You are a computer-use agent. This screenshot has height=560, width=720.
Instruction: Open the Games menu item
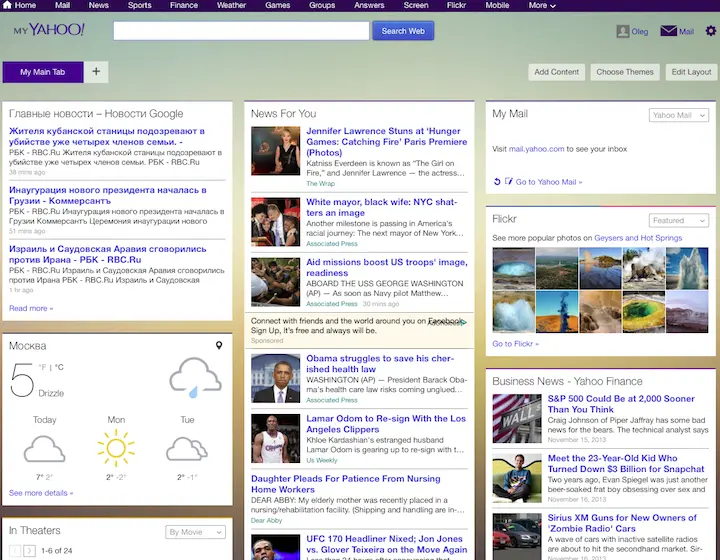tap(277, 6)
